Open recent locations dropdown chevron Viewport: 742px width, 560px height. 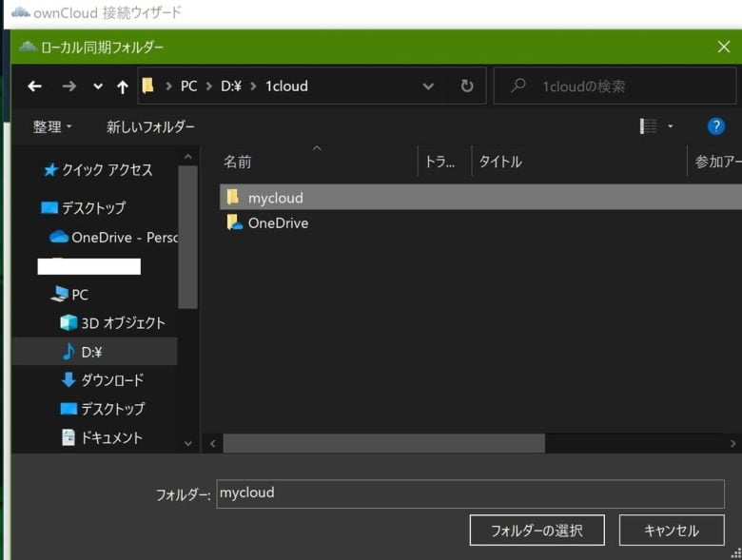point(98,87)
